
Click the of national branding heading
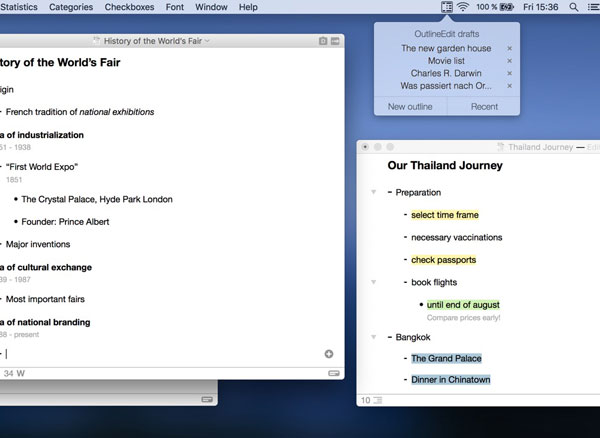[x=45, y=322]
